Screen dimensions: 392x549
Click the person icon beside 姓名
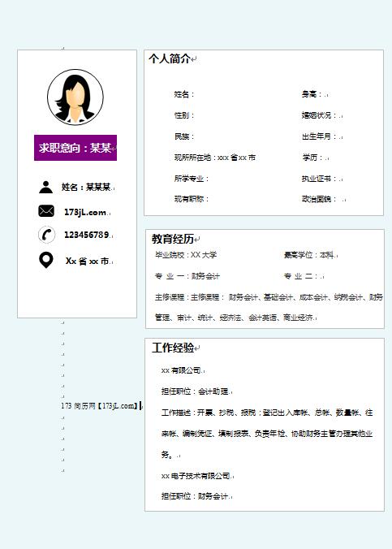[x=45, y=187]
